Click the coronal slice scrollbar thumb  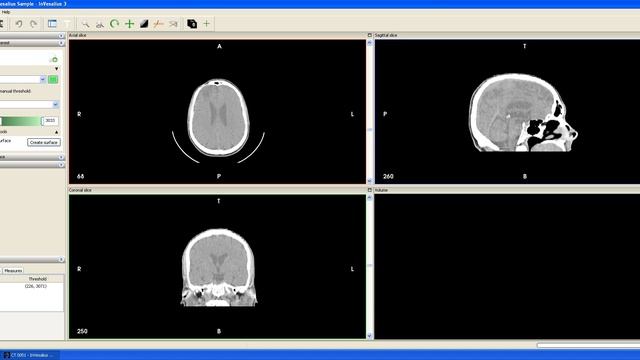tap(370, 265)
